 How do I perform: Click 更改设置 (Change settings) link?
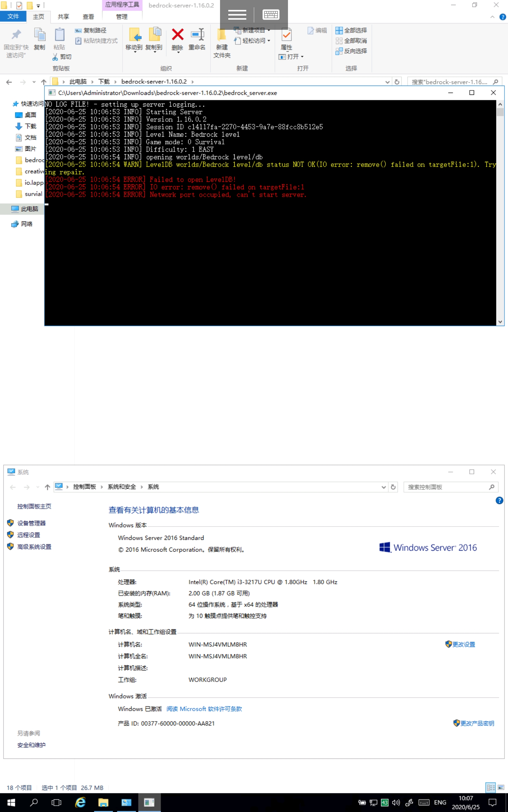pos(464,644)
